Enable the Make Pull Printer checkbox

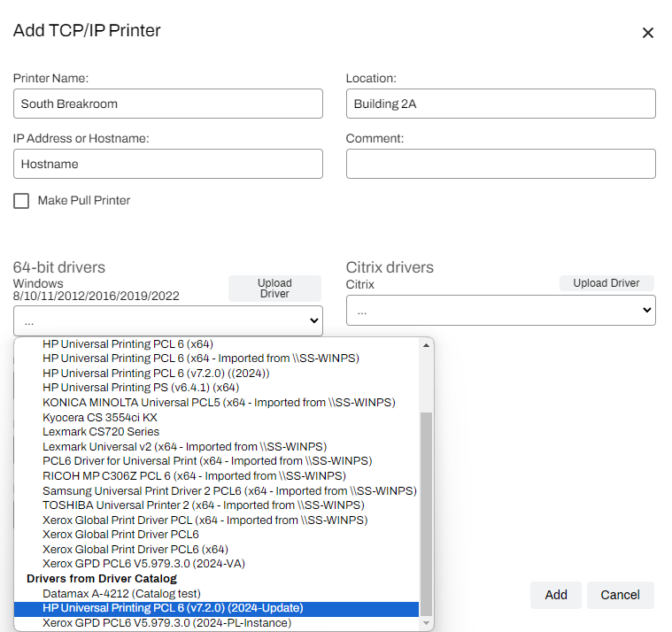coord(21,201)
